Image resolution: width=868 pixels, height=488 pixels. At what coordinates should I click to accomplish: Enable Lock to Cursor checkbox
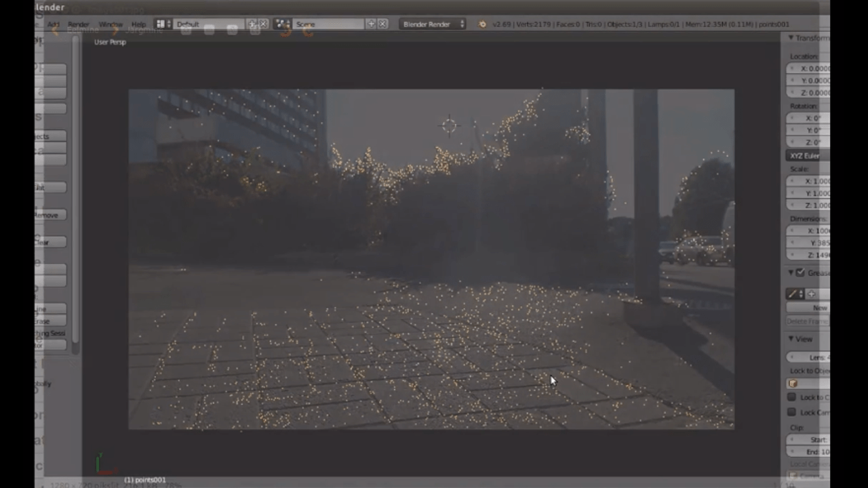(x=791, y=397)
